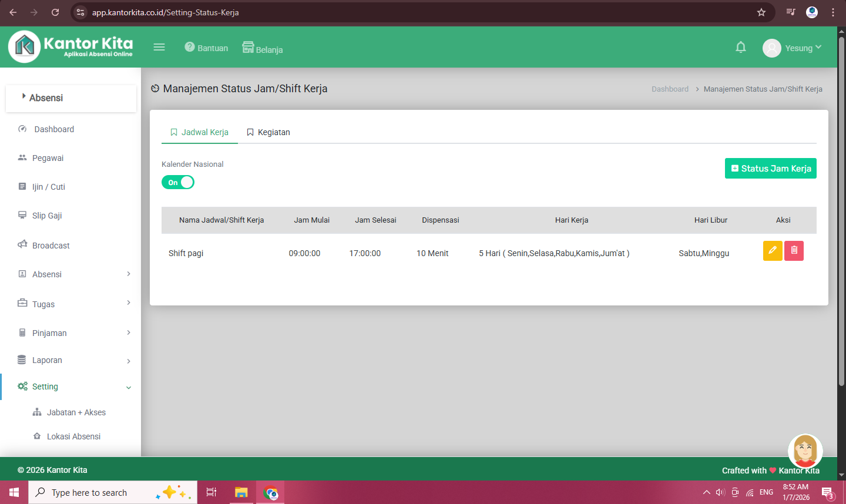Go to Dashboard via breadcrumb link
The width and height of the screenshot is (846, 504).
tap(670, 89)
